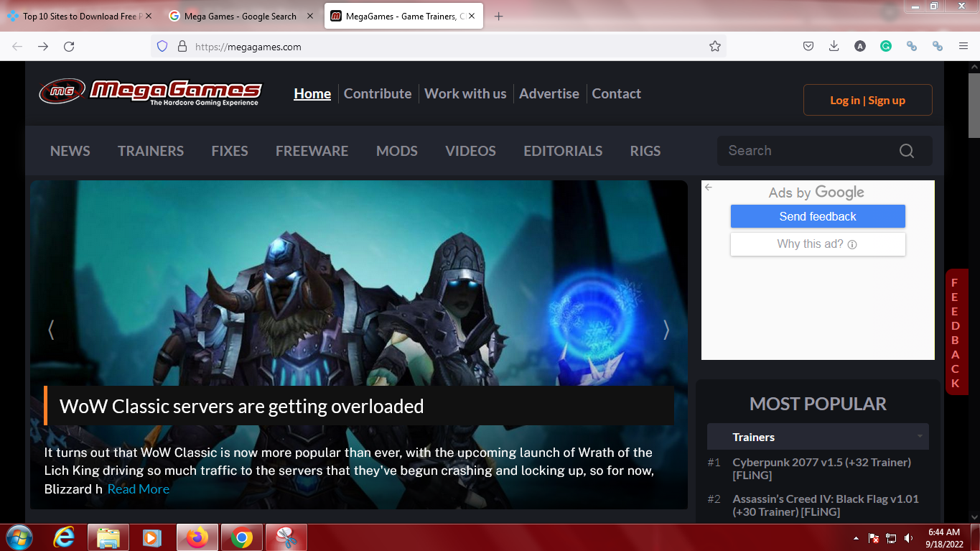The height and width of the screenshot is (551, 980).
Task: Open the Contact link
Action: point(616,93)
